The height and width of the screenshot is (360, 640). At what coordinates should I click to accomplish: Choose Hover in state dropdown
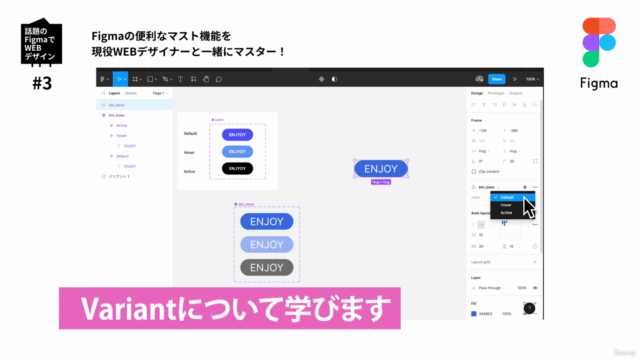point(513,205)
